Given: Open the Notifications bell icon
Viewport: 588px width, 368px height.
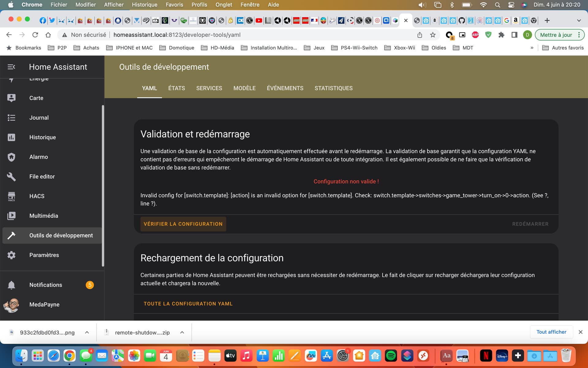Looking at the screenshot, I should (x=11, y=285).
